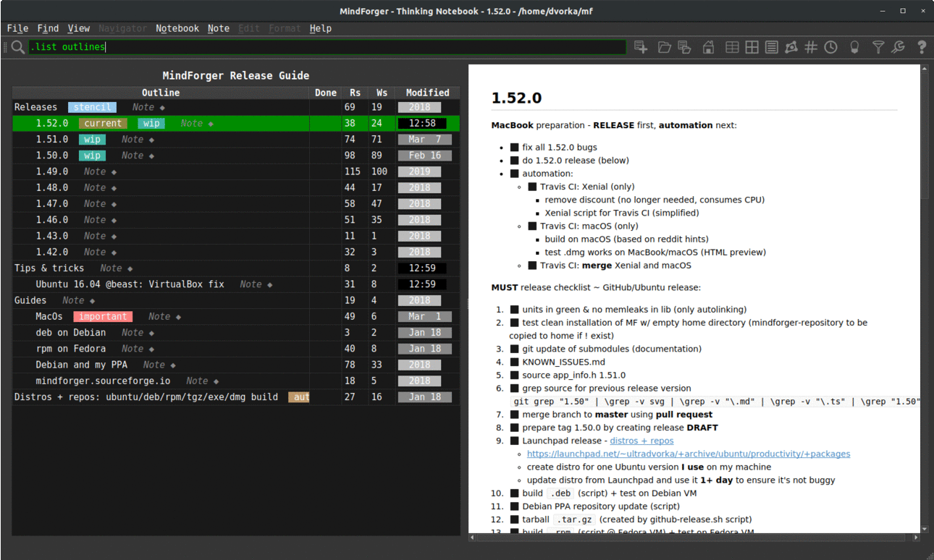This screenshot has height=560, width=934.
Task: Toggle the 'automation:' checkbox
Action: [x=515, y=174]
